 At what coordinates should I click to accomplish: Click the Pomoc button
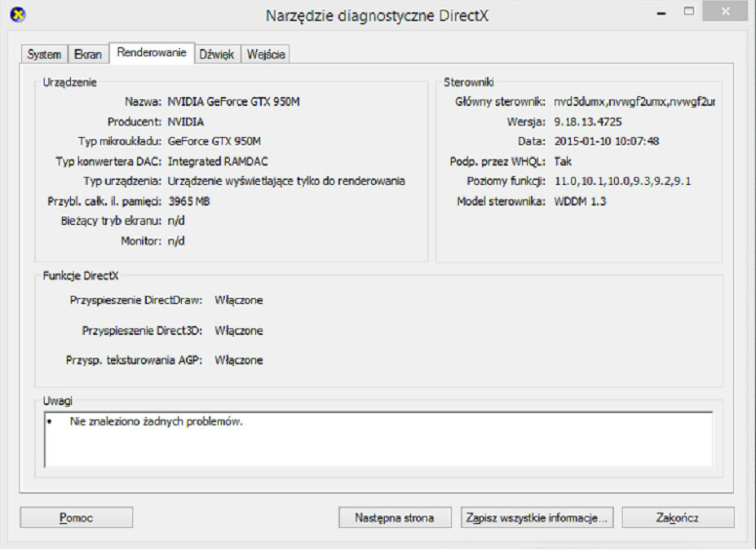76,517
